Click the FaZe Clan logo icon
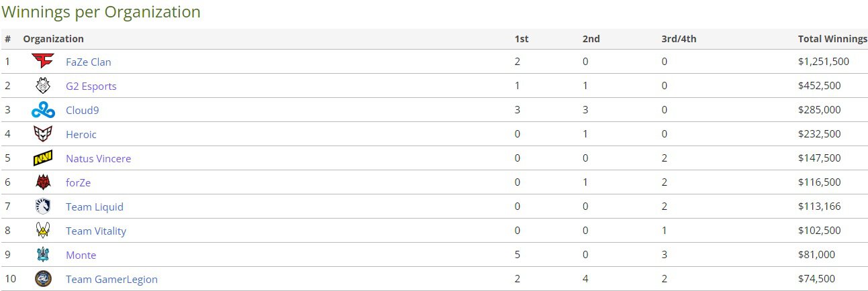 [x=43, y=62]
